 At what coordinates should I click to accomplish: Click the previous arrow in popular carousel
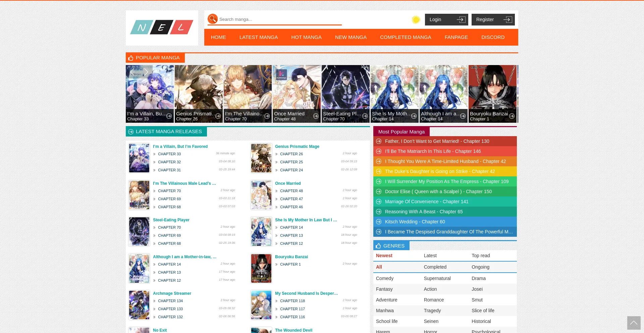[132, 72]
